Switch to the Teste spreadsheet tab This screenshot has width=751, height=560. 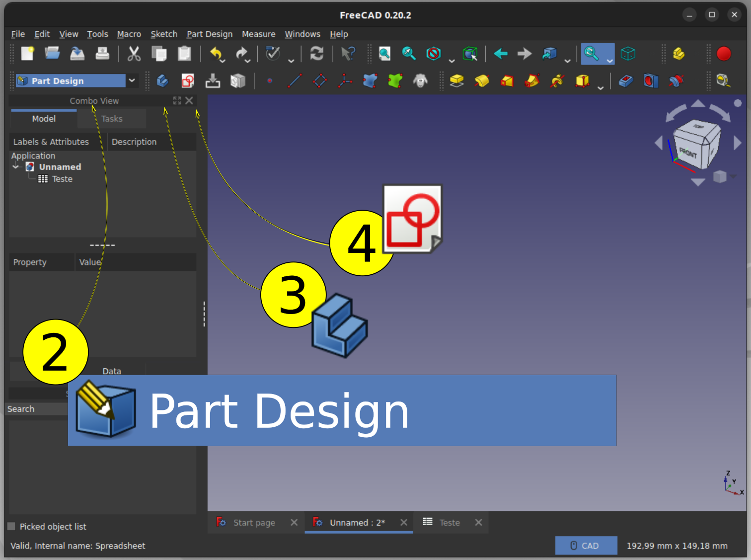(450, 522)
